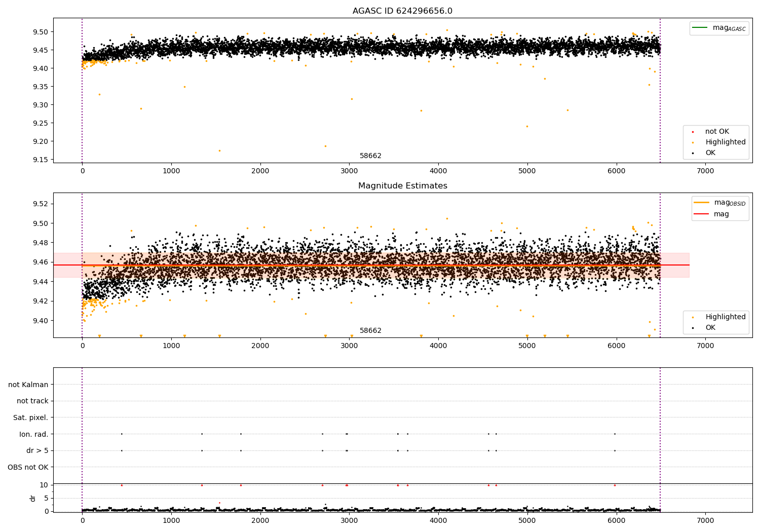
Task: Click the '5' tick on the dr axis
Action: 46,498
